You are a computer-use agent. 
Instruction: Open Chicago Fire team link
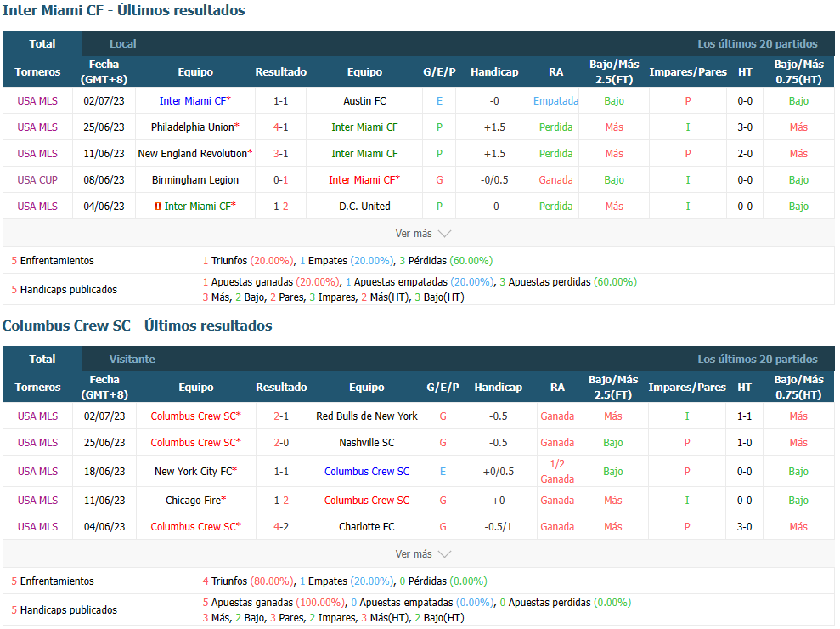click(195, 501)
